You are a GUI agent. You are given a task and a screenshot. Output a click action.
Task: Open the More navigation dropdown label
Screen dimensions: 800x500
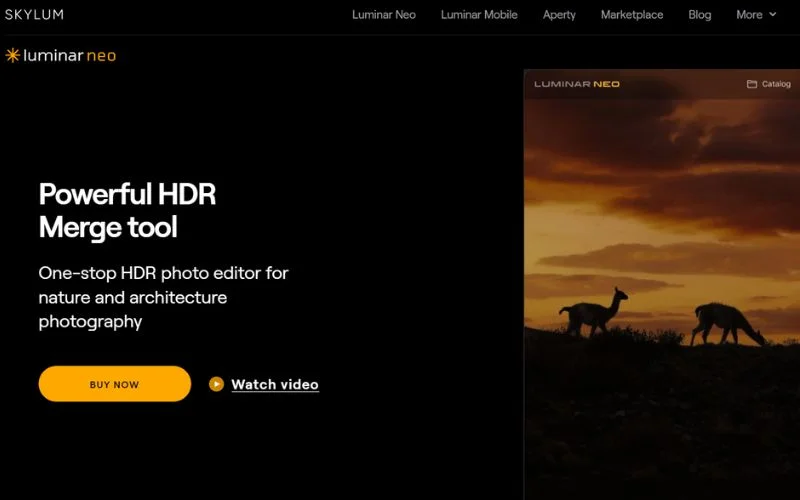point(749,15)
